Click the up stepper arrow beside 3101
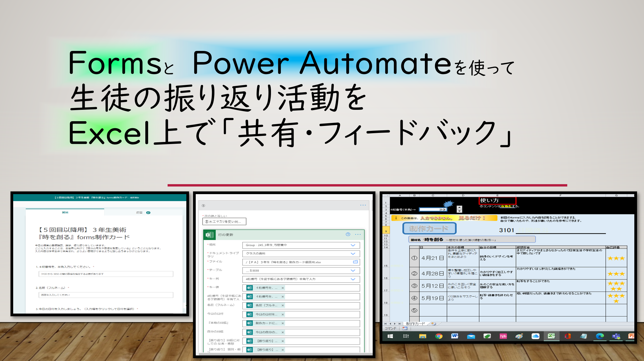Screen dimensions: 644x361 coord(459,207)
